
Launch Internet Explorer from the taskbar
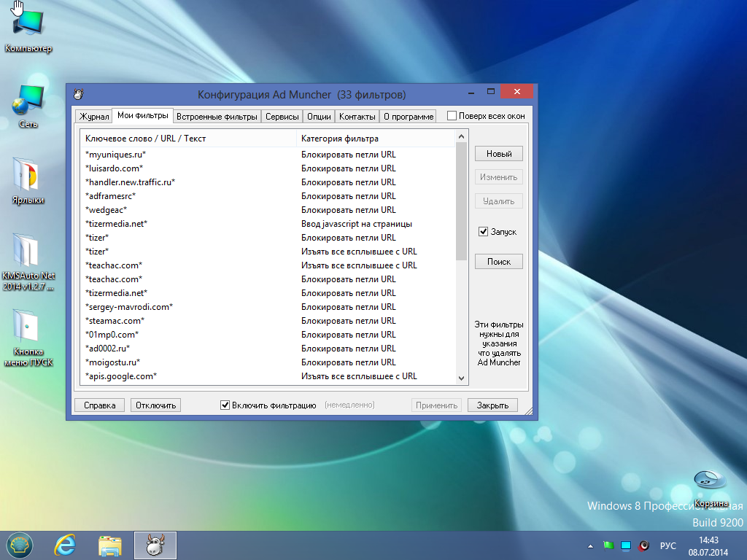65,545
